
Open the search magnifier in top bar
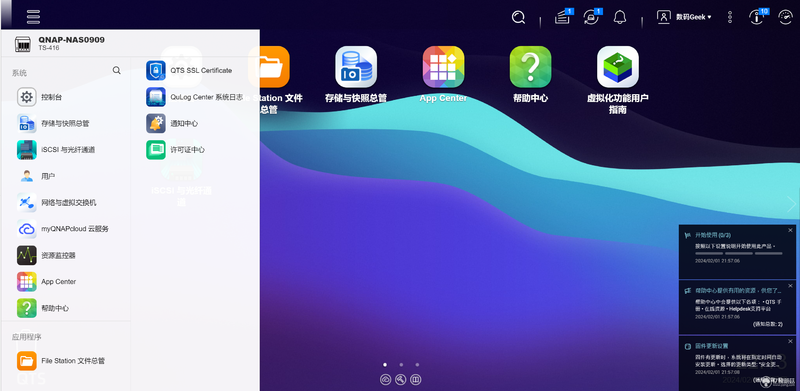click(518, 17)
